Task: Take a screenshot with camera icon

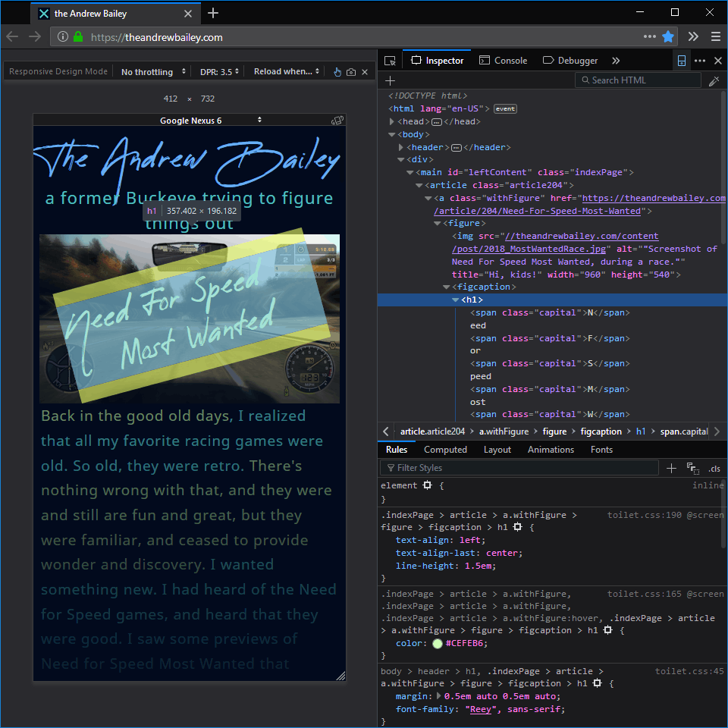Action: pyautogui.click(x=351, y=72)
